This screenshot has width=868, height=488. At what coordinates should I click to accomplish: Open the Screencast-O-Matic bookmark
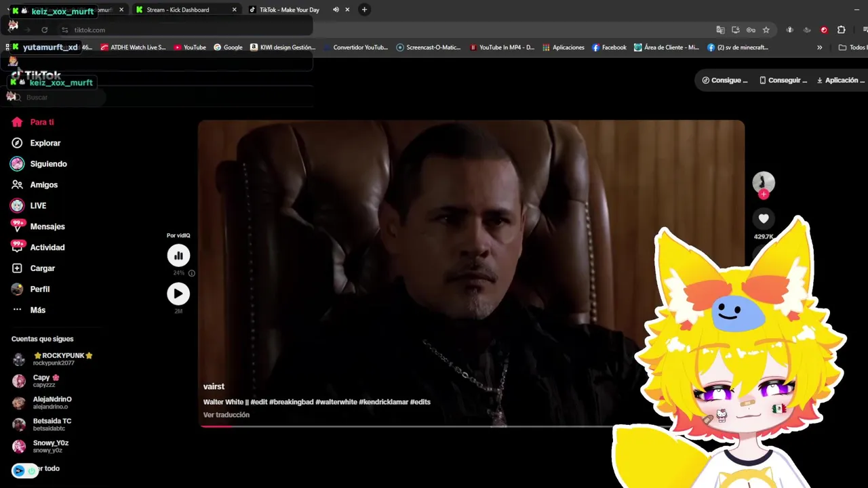pyautogui.click(x=429, y=47)
